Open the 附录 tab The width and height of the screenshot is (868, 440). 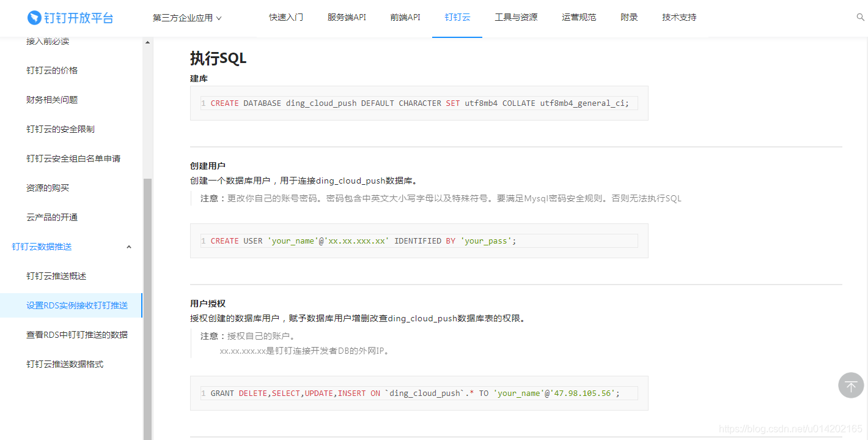point(629,17)
